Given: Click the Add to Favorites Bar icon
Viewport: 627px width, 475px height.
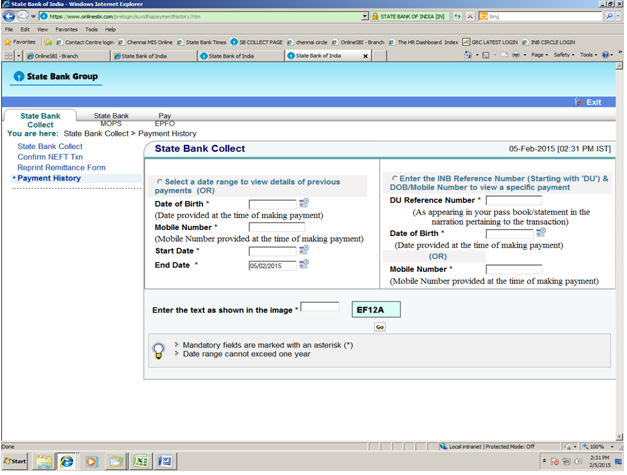Looking at the screenshot, I should 48,42.
